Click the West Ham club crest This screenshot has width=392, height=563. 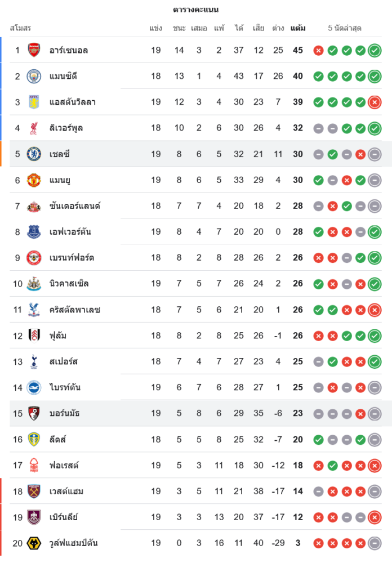34,491
